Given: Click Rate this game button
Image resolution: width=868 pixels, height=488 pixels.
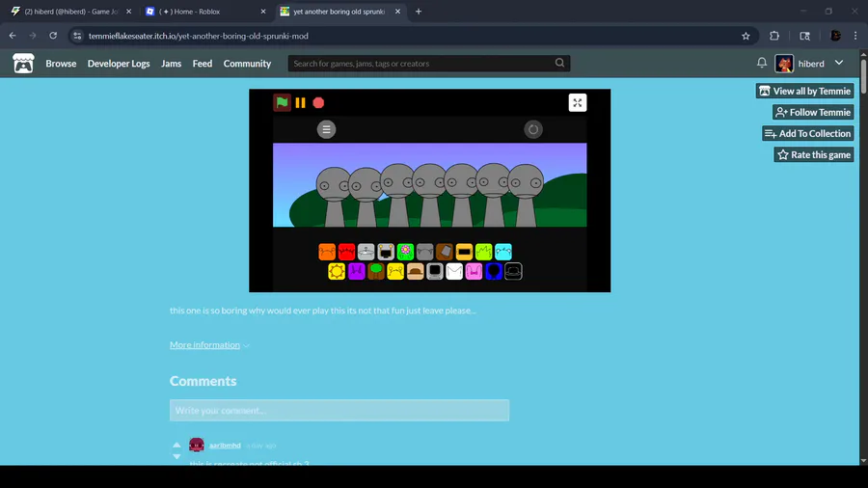Looking at the screenshot, I should tap(814, 155).
